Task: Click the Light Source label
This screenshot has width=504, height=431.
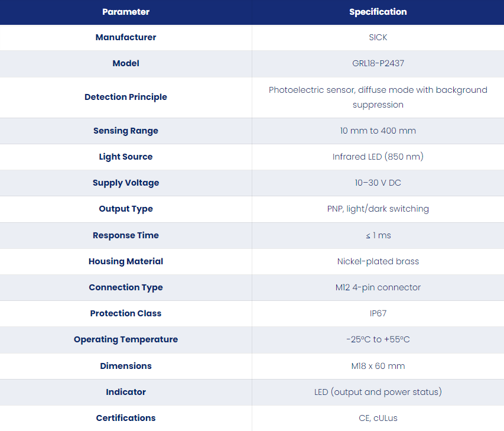Action: coord(126,157)
